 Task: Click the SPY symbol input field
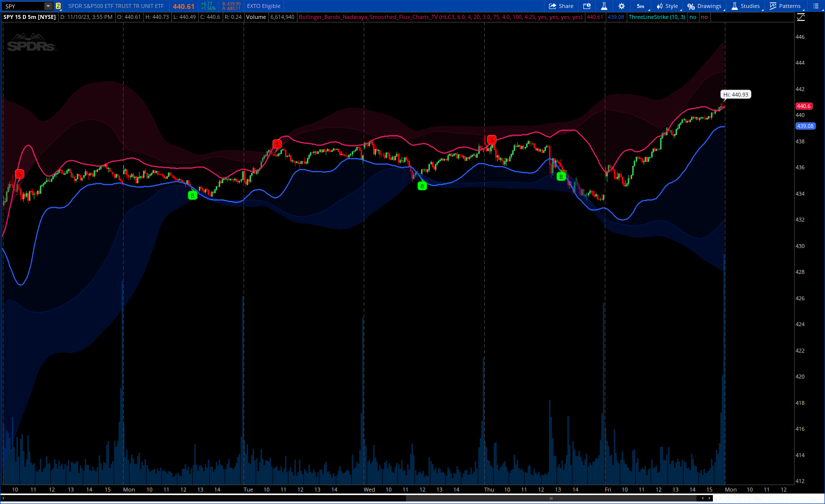pos(23,6)
